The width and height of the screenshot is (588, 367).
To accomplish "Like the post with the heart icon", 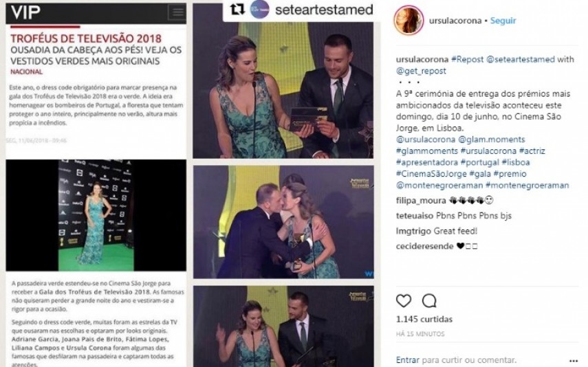I will click(404, 300).
